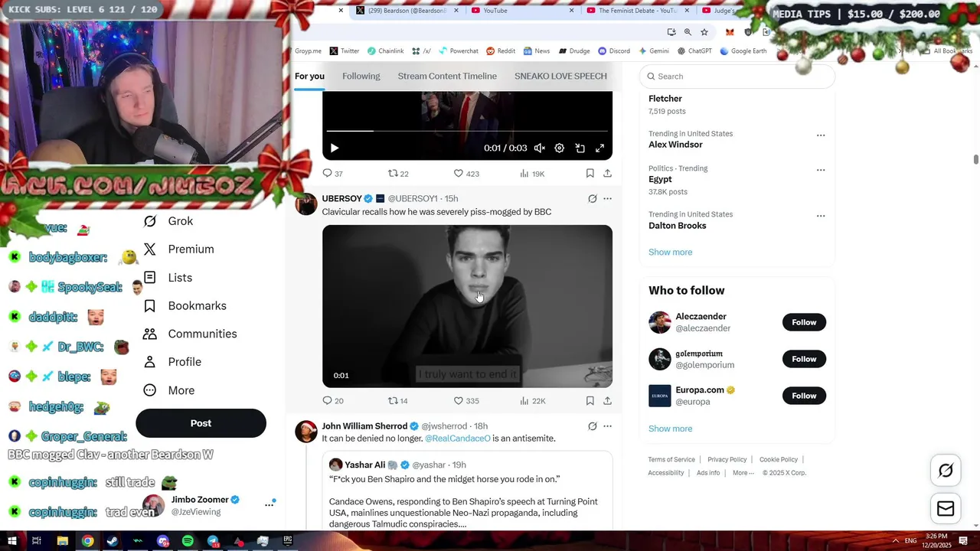Open more options for the UBERSOY post
980x551 pixels.
point(607,199)
